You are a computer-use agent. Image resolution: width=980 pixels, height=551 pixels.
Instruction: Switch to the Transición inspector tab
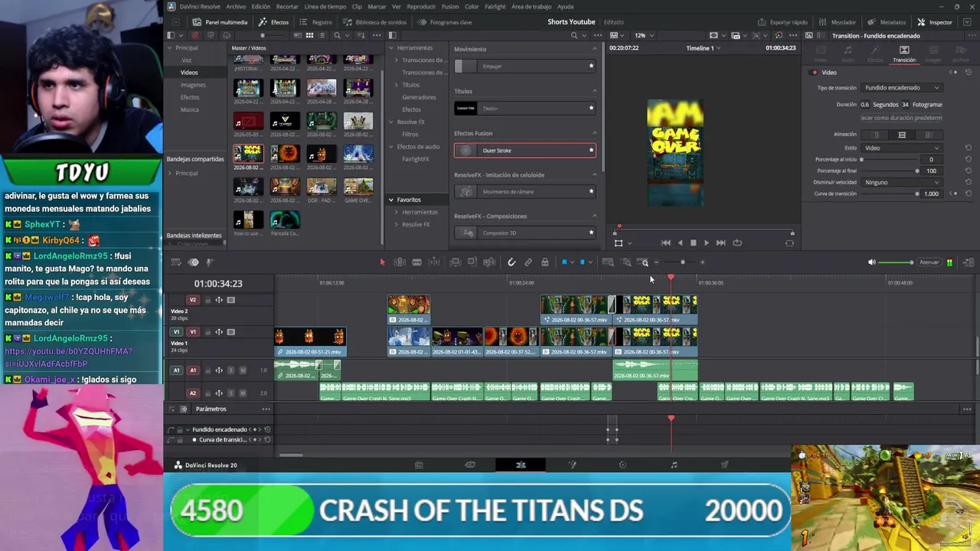(904, 54)
